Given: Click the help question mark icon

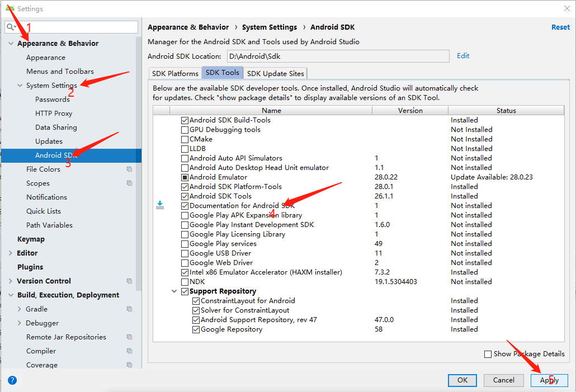Looking at the screenshot, I should [x=12, y=380].
